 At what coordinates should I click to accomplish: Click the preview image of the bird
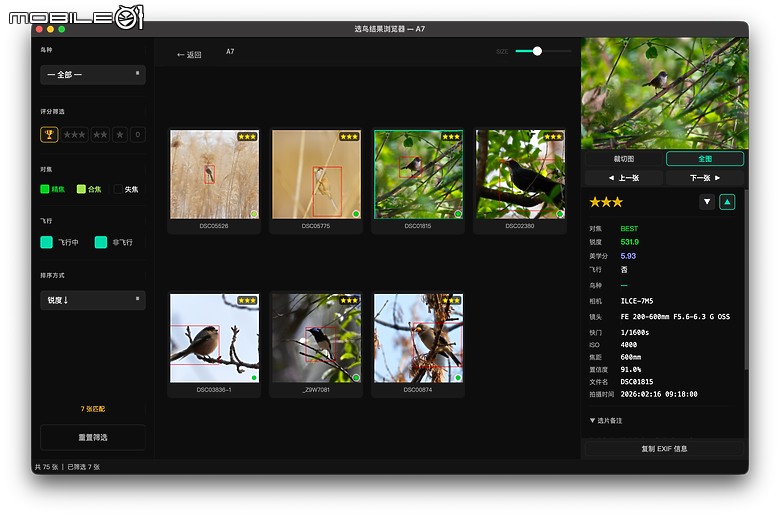coord(665,93)
